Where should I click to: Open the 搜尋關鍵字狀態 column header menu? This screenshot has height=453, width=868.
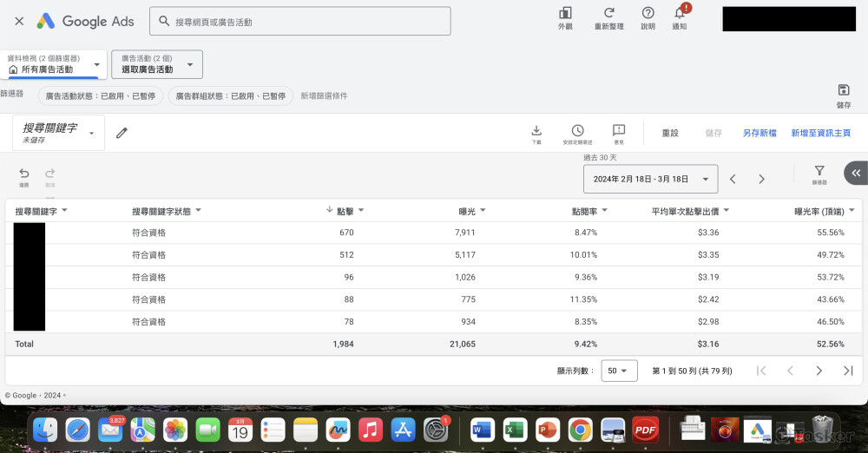click(199, 210)
